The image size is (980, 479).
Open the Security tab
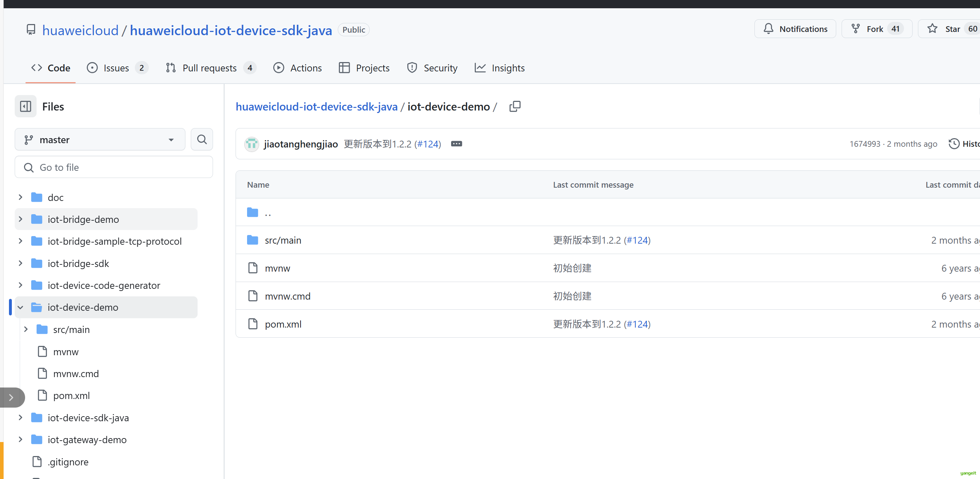tap(432, 68)
